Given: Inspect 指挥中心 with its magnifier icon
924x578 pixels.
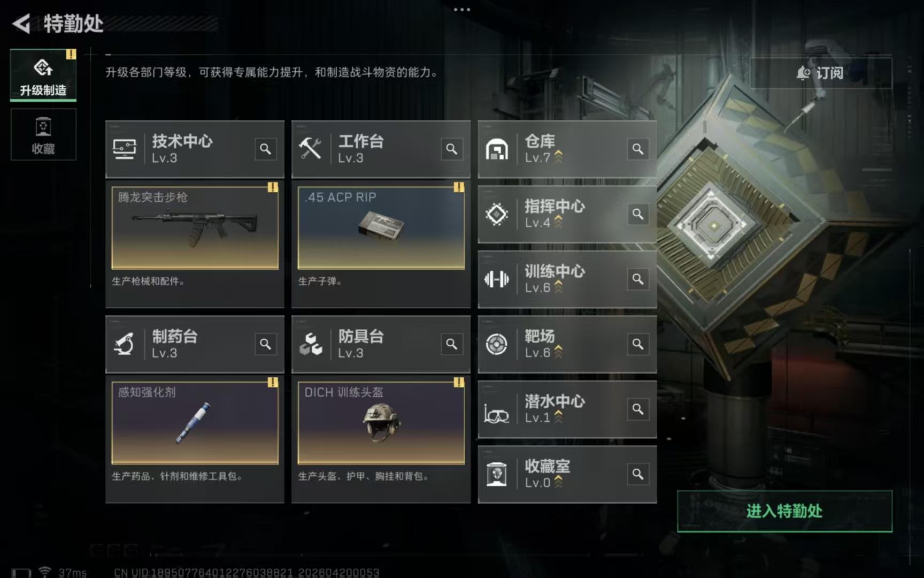Looking at the screenshot, I should tap(638, 214).
